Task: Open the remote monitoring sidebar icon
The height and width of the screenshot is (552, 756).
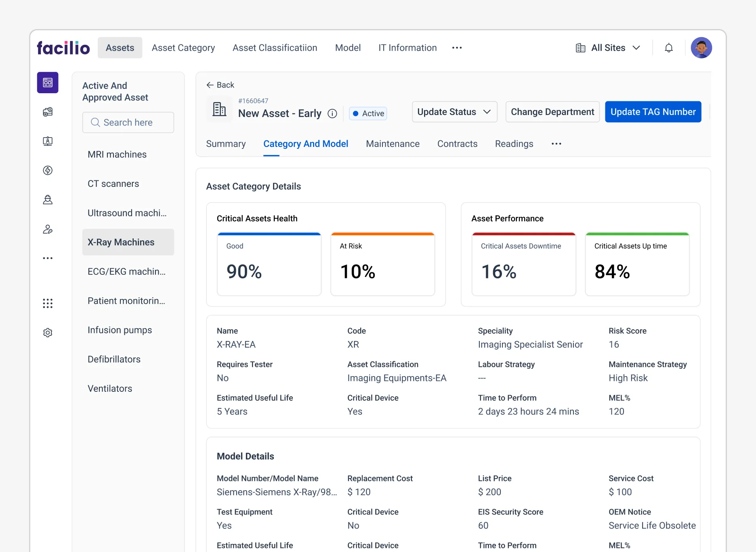Action: point(48,141)
